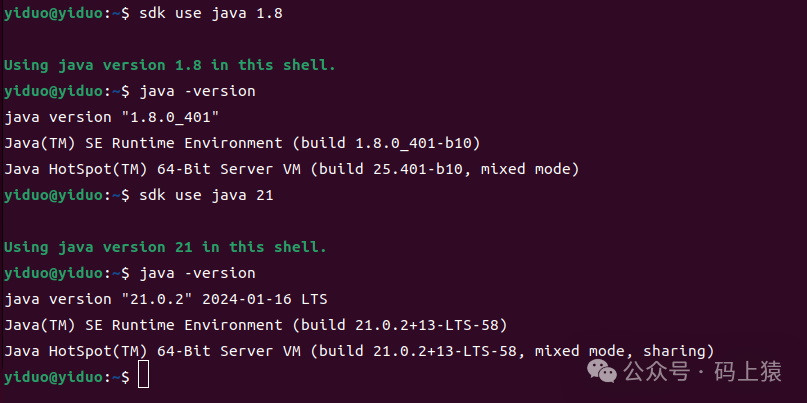
Task: Click the build 21.0.2+13-LTS-58 Runtime Environment line
Action: coord(256,325)
